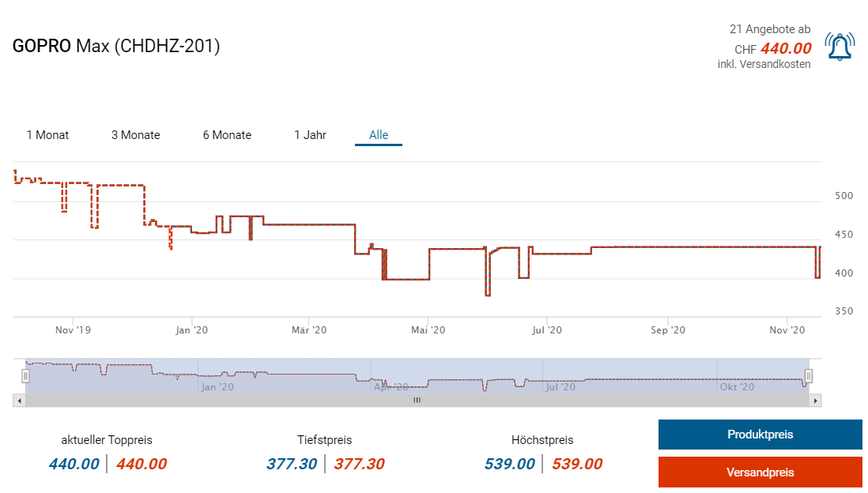This screenshot has height=493, width=868.
Task: Click the lowest price dip in the main chart
Action: pos(488,294)
